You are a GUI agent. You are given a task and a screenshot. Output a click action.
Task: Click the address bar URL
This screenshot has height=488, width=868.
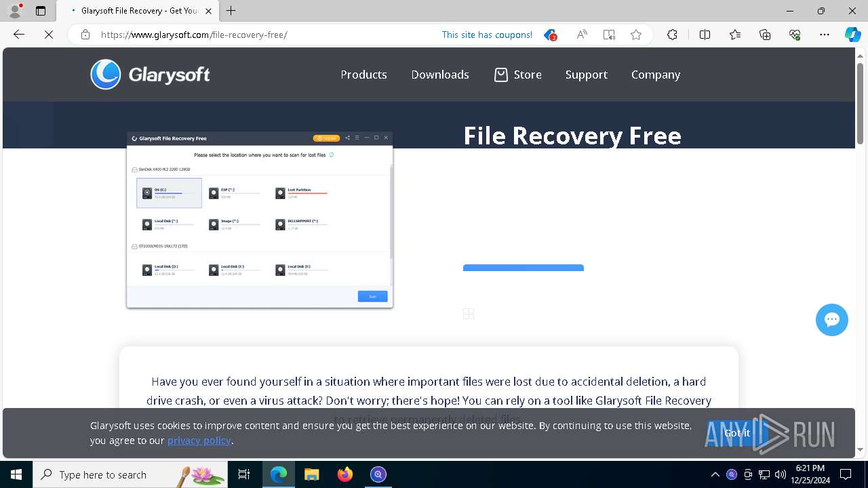[x=194, y=35]
